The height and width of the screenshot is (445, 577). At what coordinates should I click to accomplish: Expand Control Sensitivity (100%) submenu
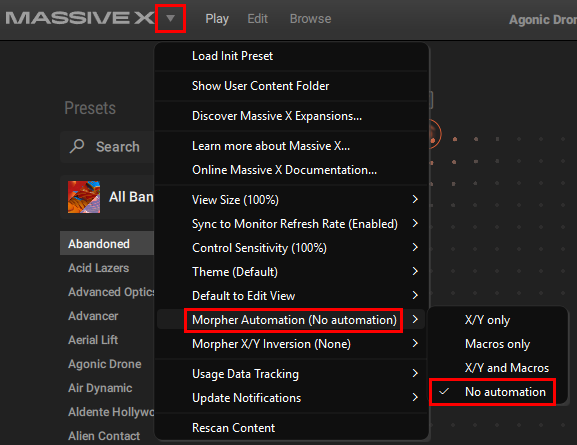[291, 248]
